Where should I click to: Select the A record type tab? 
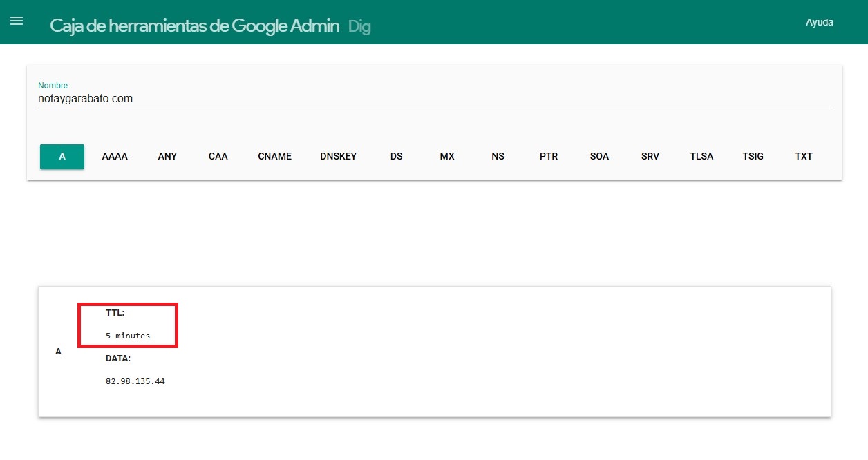(62, 156)
